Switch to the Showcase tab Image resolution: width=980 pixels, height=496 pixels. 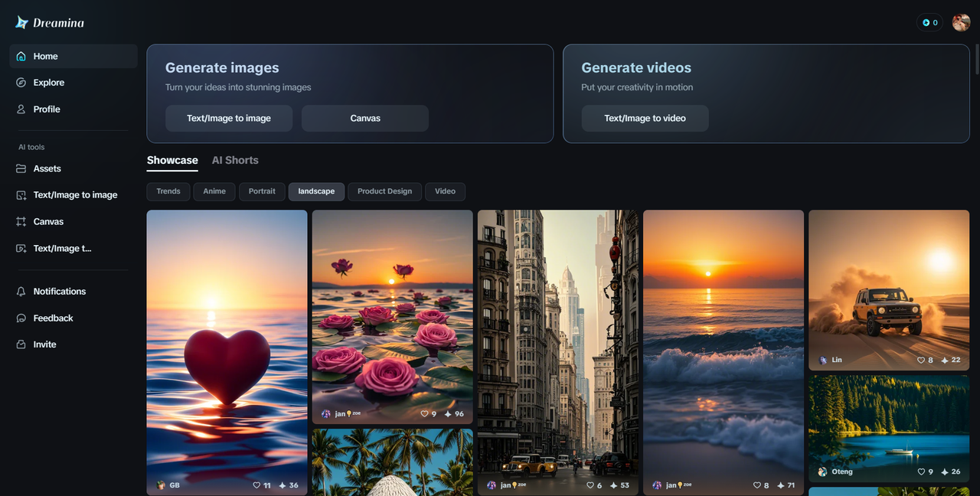[x=172, y=161]
